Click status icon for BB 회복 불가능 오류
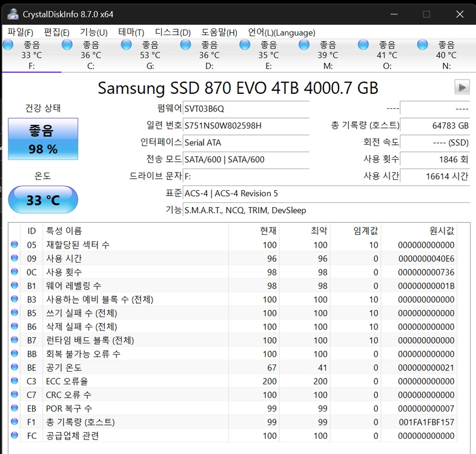Image resolution: width=476 pixels, height=454 pixels. [x=15, y=354]
